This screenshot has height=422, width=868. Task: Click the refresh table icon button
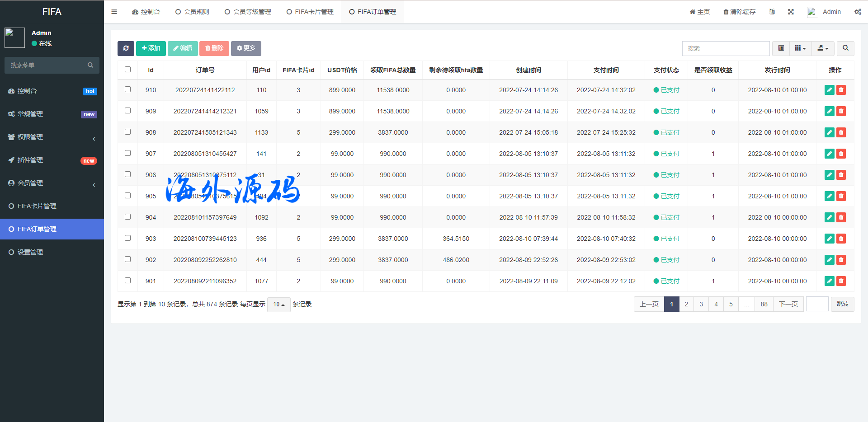pyautogui.click(x=126, y=48)
